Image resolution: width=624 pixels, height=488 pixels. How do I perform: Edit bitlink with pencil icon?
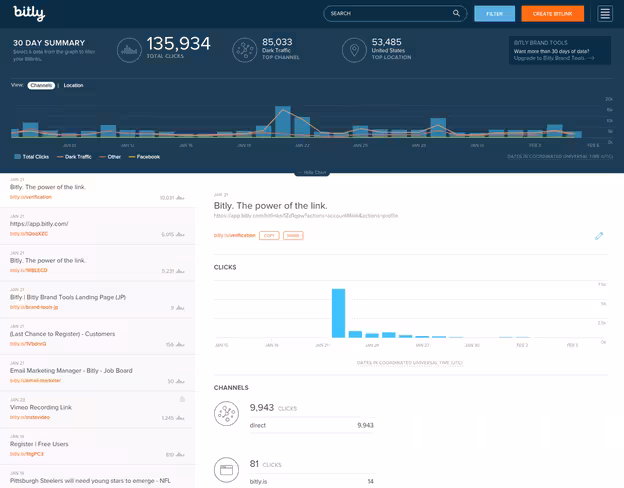599,236
